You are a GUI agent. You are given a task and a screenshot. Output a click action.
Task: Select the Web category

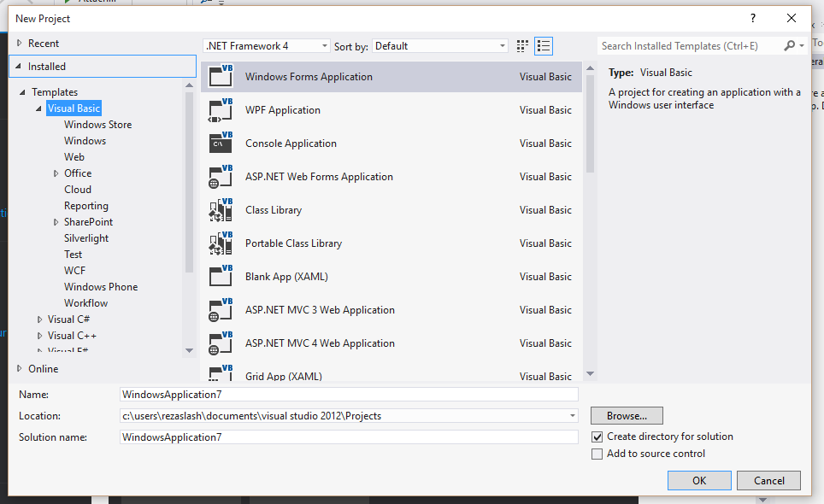click(x=74, y=157)
